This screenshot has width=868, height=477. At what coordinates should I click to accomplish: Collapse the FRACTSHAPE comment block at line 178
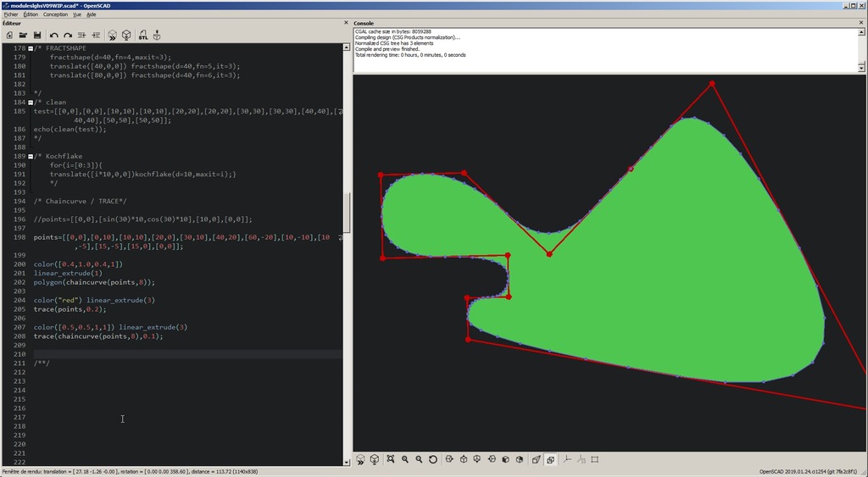click(x=31, y=48)
